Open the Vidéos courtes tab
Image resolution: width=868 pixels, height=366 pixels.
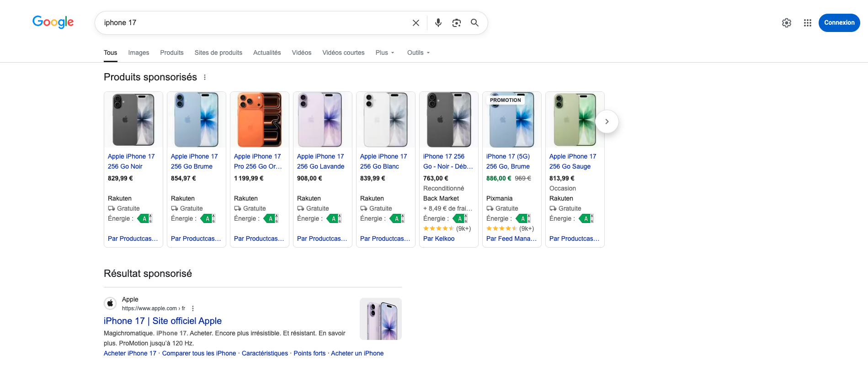(343, 53)
